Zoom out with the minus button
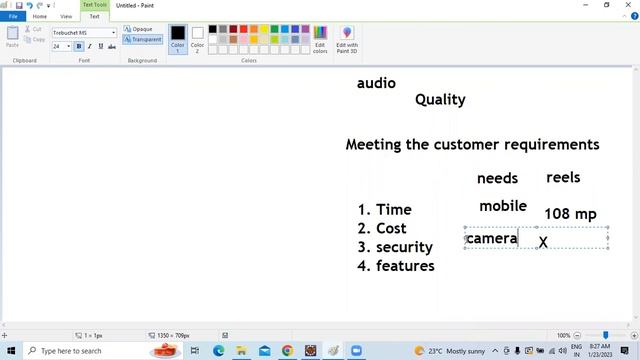 [577, 336]
